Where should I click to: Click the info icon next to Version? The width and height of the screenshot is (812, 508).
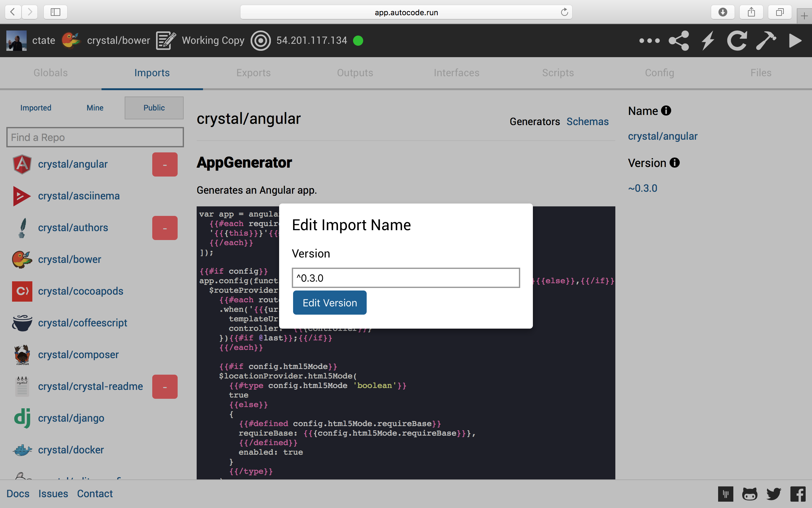pos(674,163)
